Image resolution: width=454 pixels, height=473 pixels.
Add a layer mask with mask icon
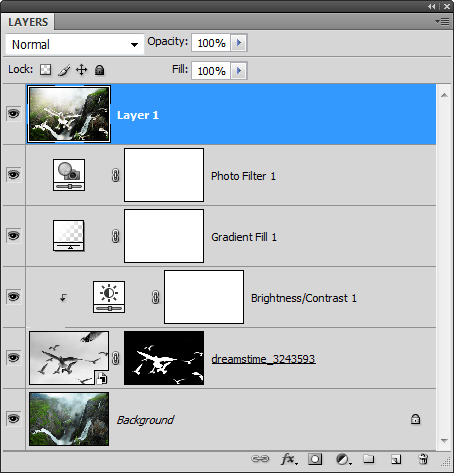[x=315, y=459]
